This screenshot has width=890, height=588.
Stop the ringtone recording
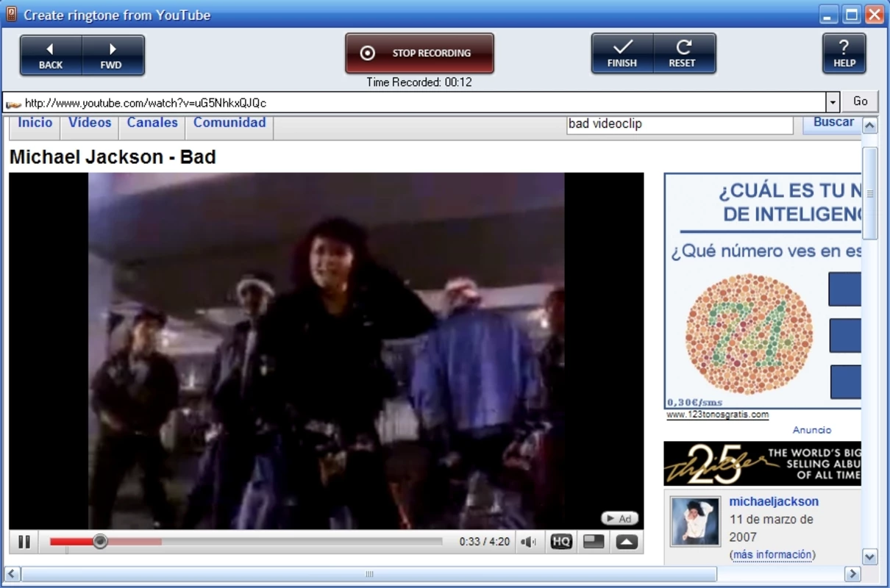(x=419, y=53)
